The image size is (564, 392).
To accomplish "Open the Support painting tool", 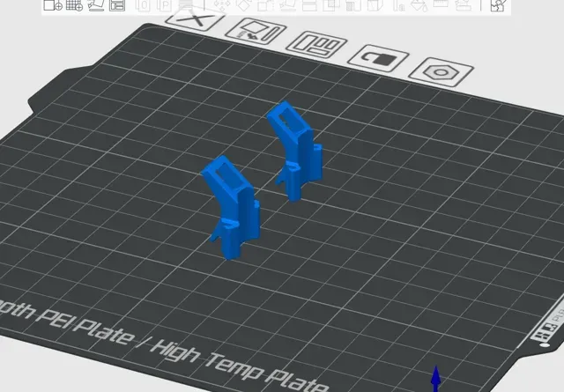I will (x=352, y=5).
